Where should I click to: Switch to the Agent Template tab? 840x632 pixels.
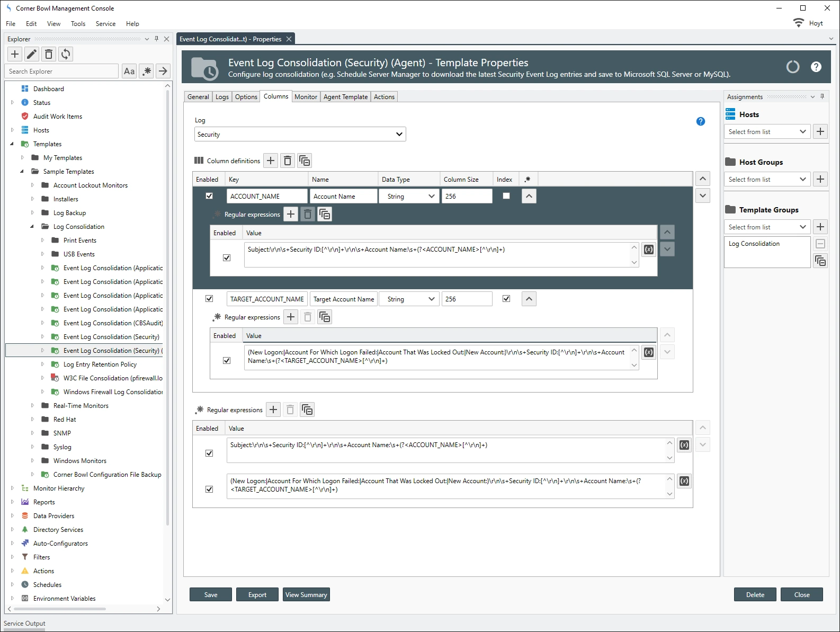tap(345, 97)
